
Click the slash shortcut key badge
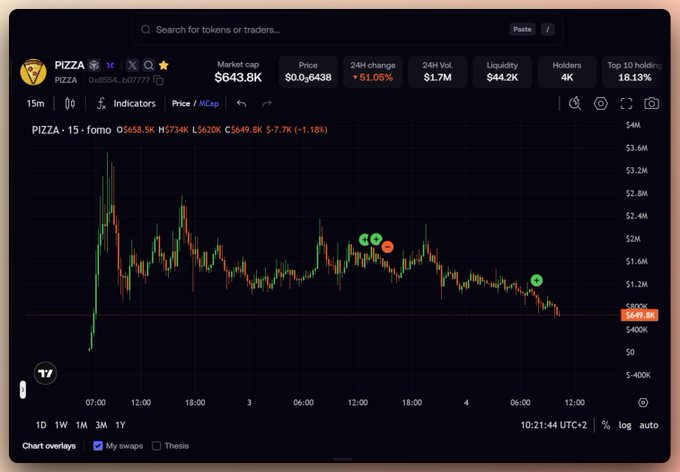click(548, 30)
